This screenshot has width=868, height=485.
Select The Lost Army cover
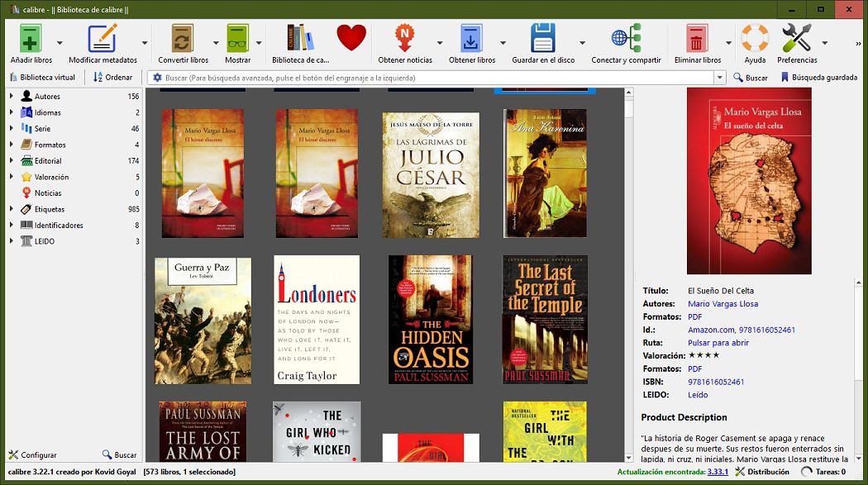(x=203, y=431)
